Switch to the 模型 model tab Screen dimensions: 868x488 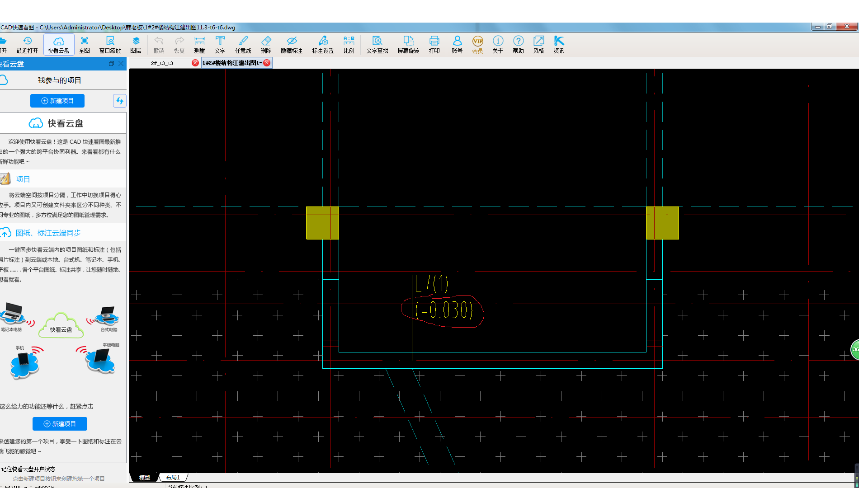pyautogui.click(x=144, y=477)
